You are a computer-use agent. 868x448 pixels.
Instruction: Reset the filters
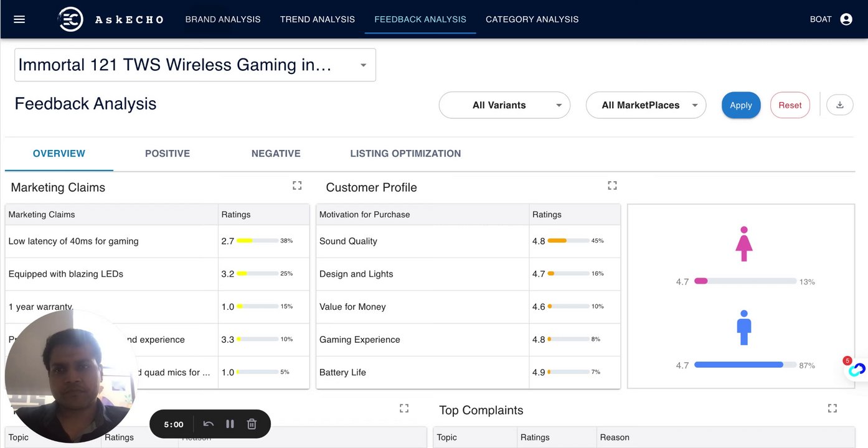[790, 105]
